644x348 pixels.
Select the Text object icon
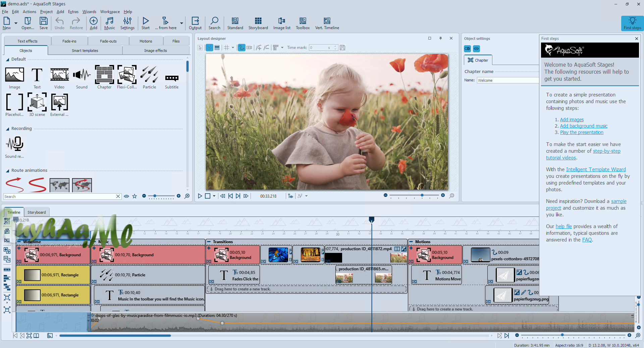coord(37,78)
